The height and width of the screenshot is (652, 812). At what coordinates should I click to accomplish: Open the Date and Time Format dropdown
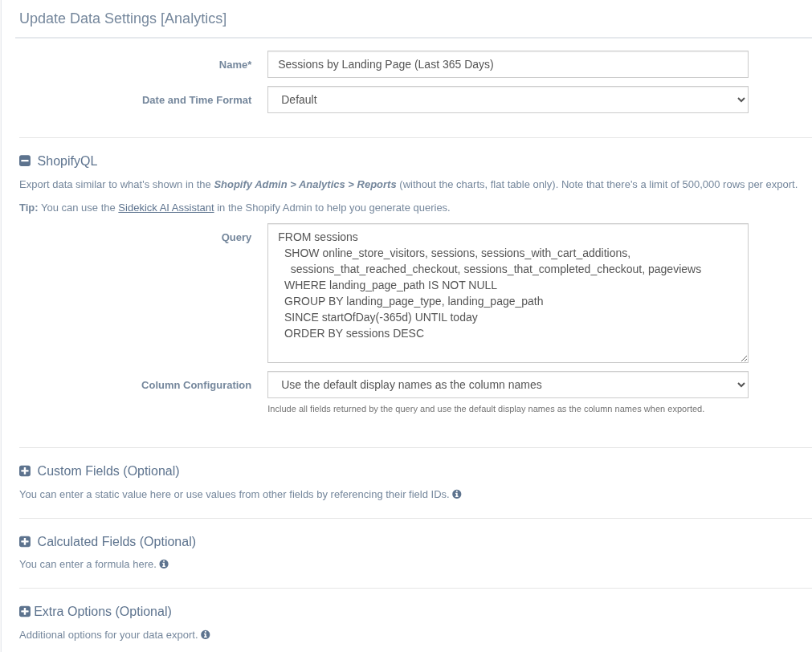point(508,100)
